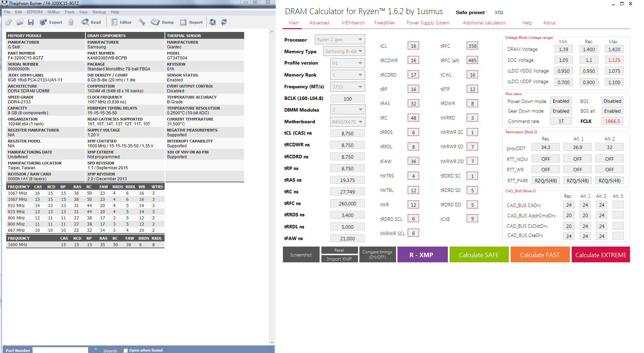
Task: Switch to the Advanced tab in DRAM Calculator
Action: point(319,23)
